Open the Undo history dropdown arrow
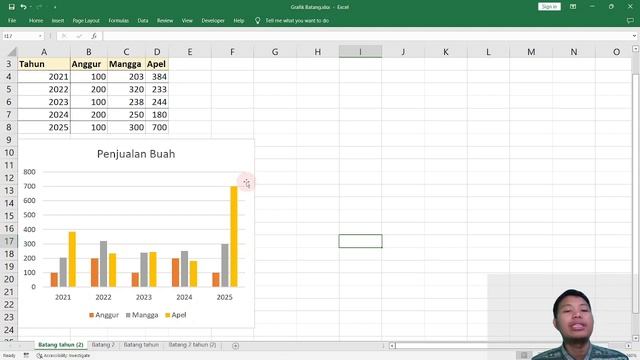 click(31, 7)
